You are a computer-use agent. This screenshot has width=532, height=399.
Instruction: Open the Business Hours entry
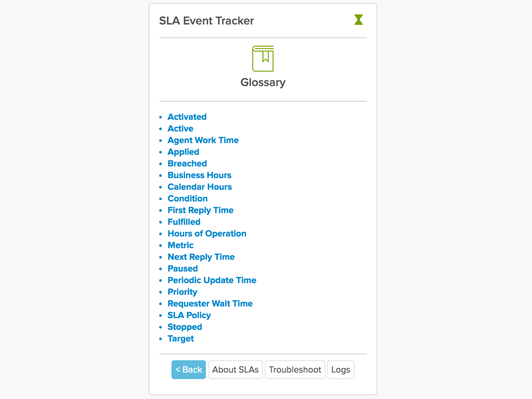(x=199, y=175)
